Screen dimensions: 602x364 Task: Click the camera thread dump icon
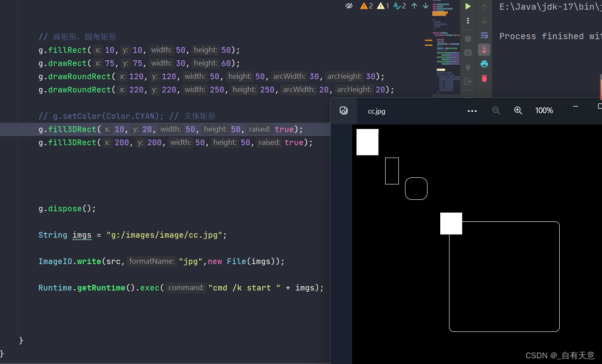(468, 53)
